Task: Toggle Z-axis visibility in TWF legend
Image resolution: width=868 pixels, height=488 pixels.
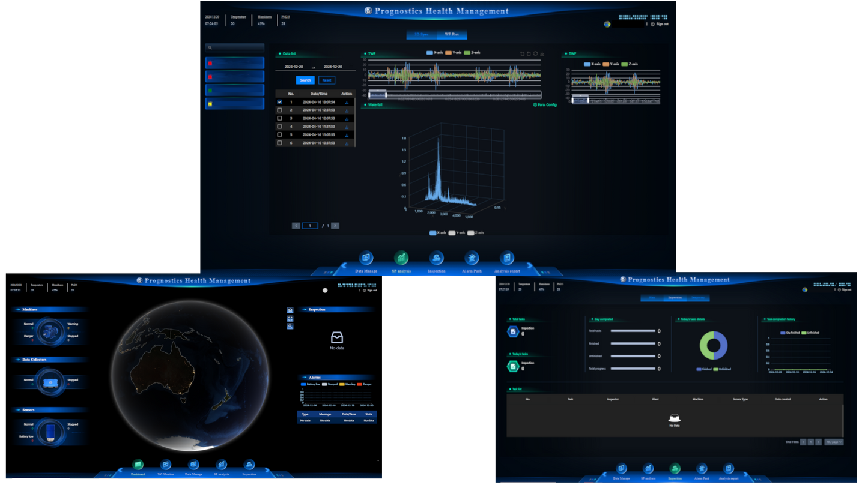Action: click(473, 53)
